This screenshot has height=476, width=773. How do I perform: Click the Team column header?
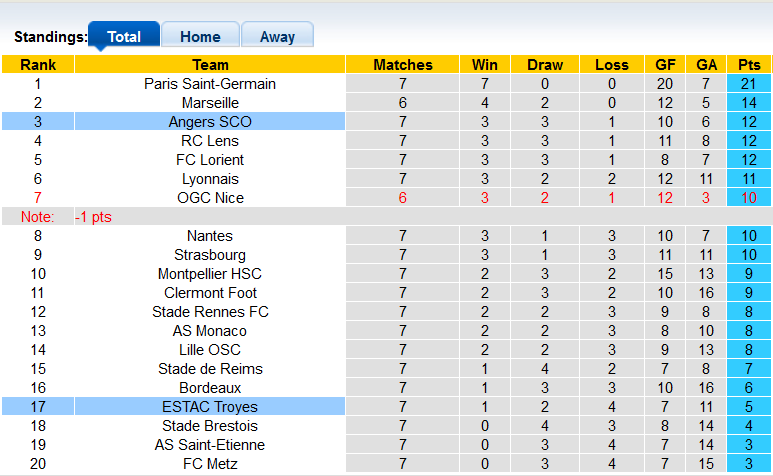210,65
